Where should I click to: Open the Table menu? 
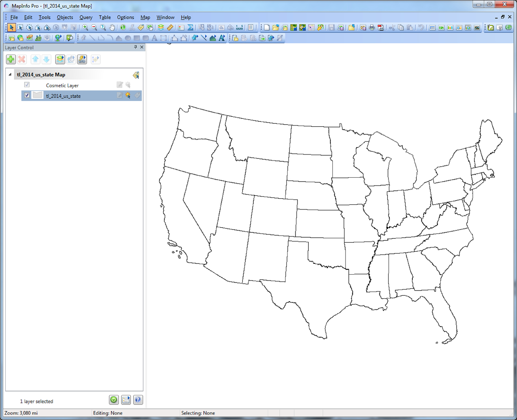pyautogui.click(x=105, y=17)
